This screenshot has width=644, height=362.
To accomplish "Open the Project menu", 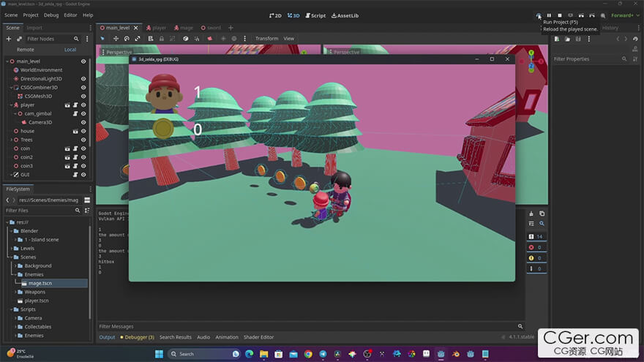I will pyautogui.click(x=31, y=15).
